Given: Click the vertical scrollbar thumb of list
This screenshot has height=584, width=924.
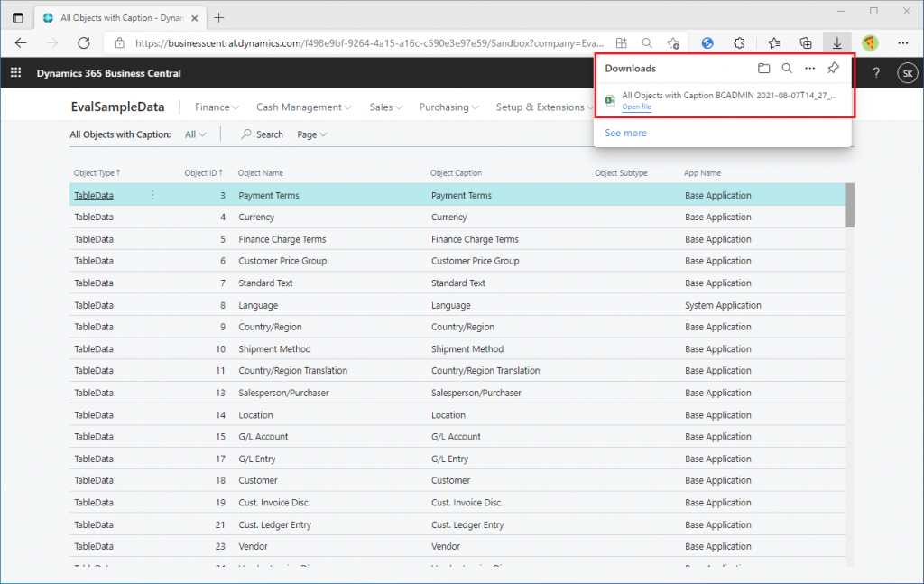Looking at the screenshot, I should pyautogui.click(x=850, y=205).
